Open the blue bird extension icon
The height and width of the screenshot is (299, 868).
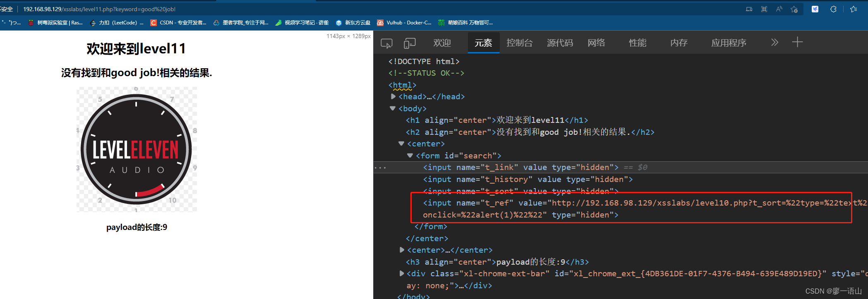(x=815, y=9)
